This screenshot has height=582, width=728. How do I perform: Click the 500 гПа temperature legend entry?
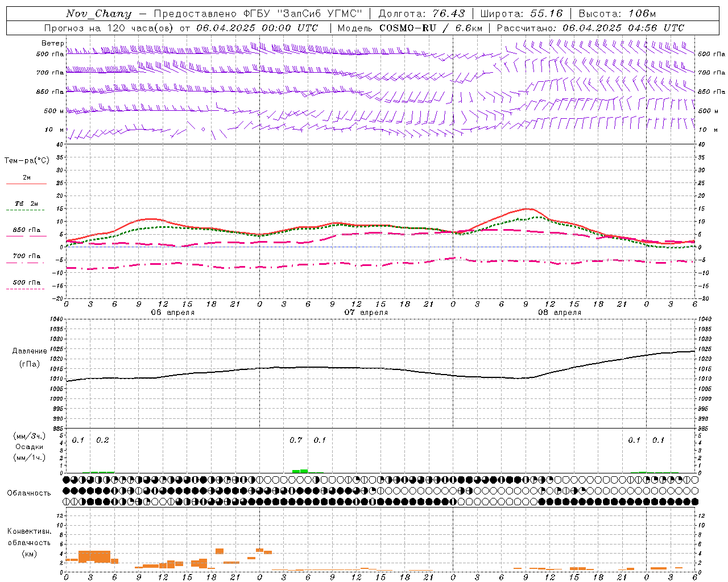(x=27, y=282)
